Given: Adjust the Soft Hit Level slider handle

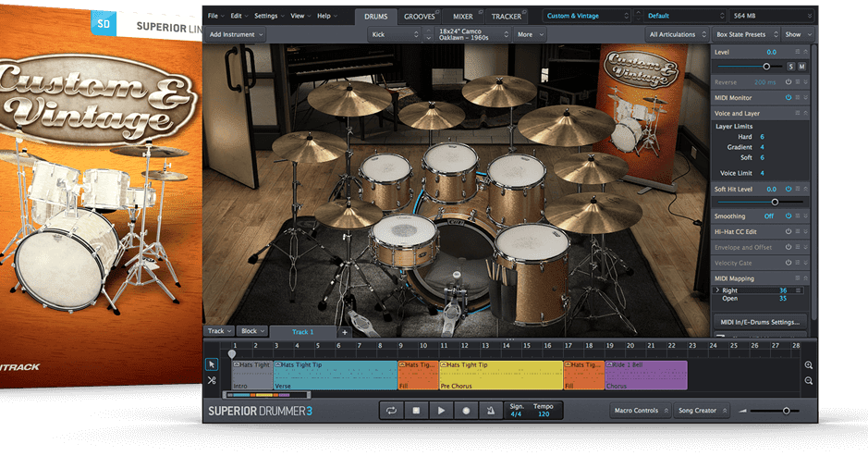Looking at the screenshot, I should 775,203.
